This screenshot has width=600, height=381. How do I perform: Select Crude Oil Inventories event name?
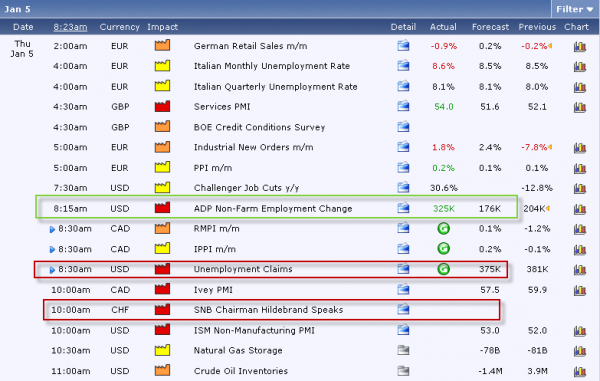241,371
